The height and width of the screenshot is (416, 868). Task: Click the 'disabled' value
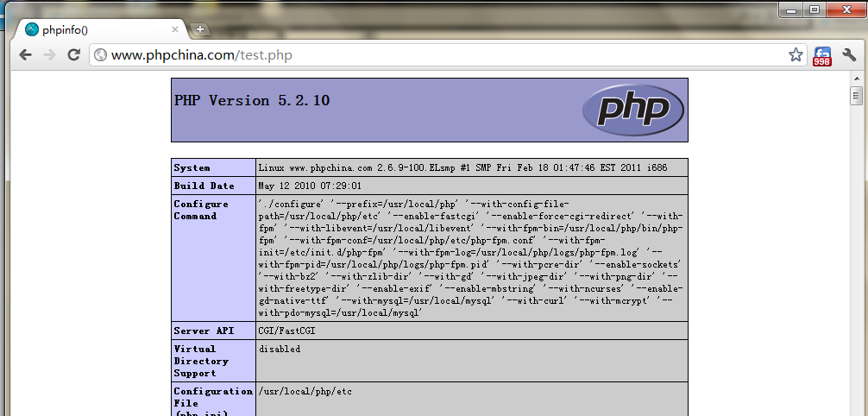(x=280, y=349)
